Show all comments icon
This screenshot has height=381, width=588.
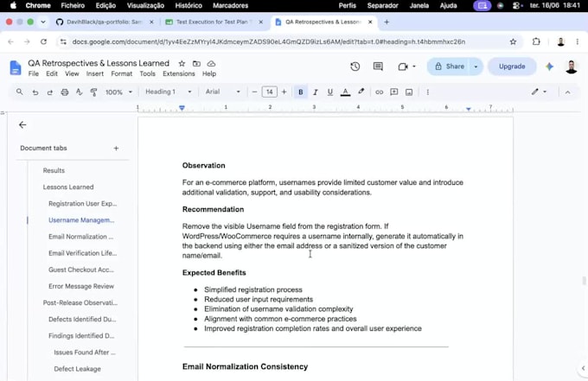pyautogui.click(x=378, y=67)
